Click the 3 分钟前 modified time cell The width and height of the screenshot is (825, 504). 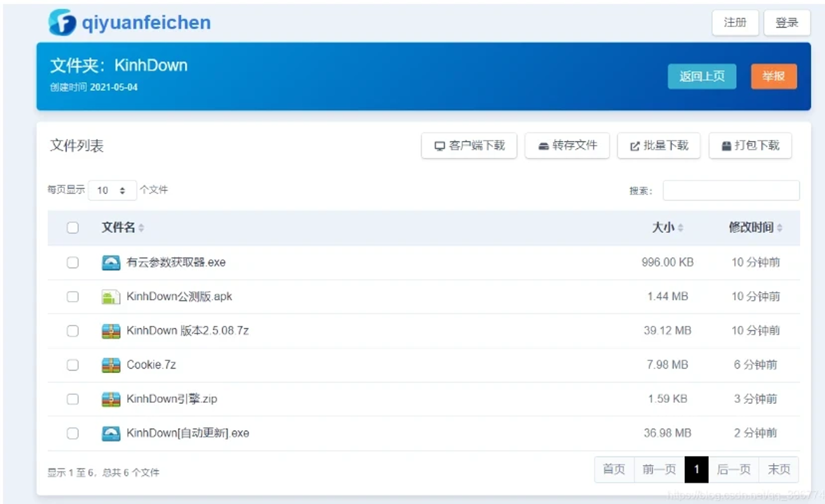click(x=755, y=399)
